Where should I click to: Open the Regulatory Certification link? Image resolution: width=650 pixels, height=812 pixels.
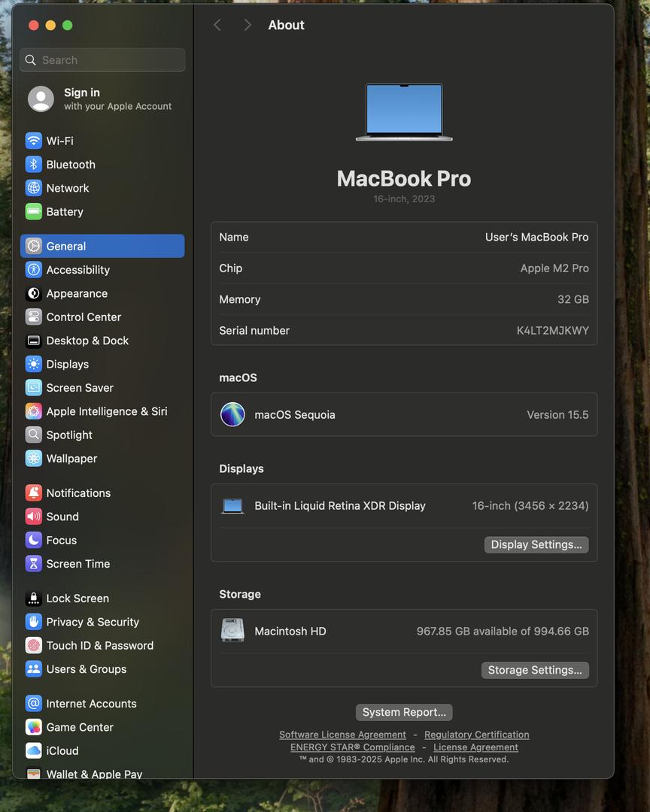tap(476, 735)
